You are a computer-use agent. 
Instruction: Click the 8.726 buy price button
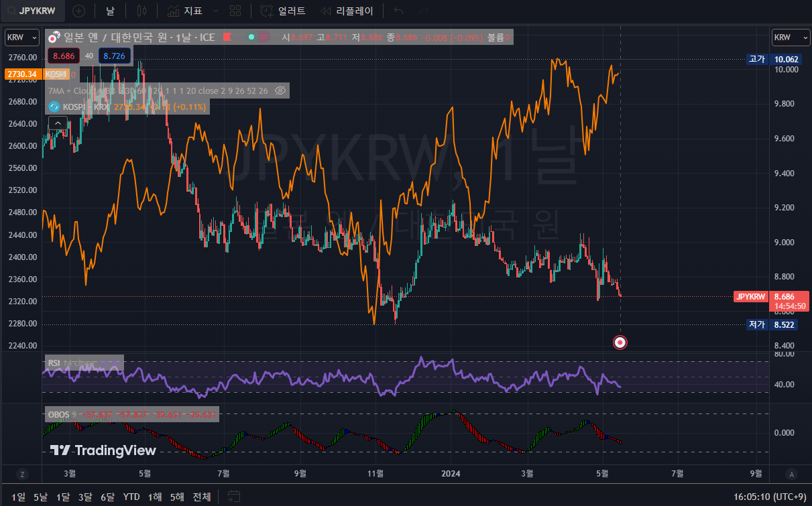(x=114, y=56)
